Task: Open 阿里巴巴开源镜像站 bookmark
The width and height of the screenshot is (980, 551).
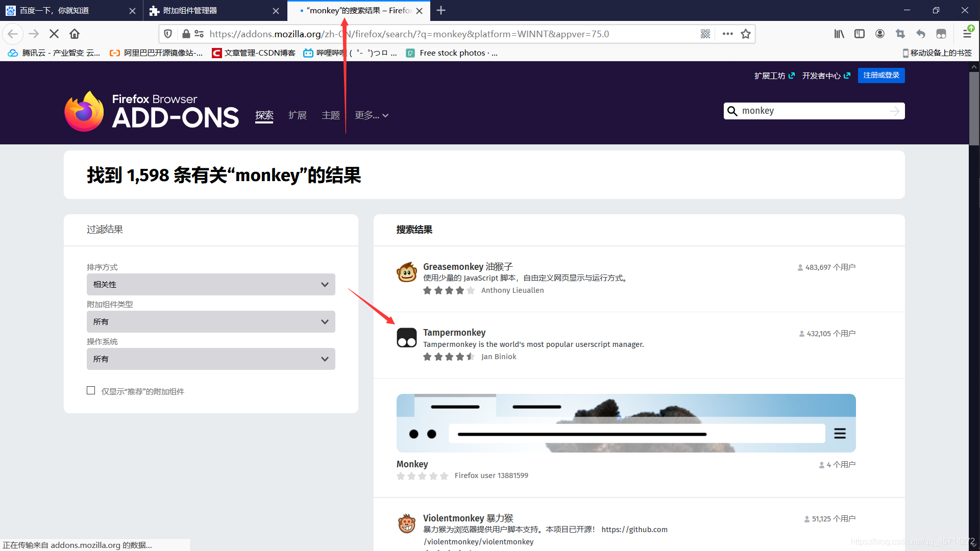Action: pos(156,53)
